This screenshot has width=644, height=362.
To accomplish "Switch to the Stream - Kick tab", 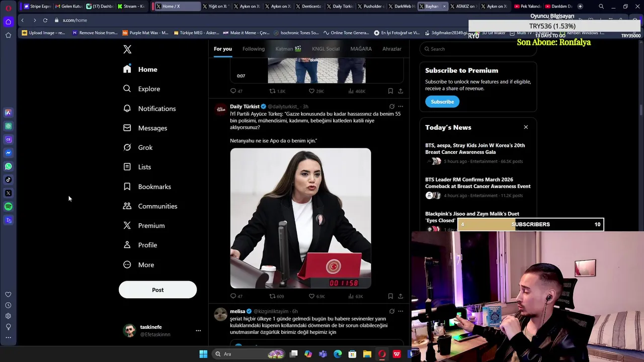I will click(131, 6).
